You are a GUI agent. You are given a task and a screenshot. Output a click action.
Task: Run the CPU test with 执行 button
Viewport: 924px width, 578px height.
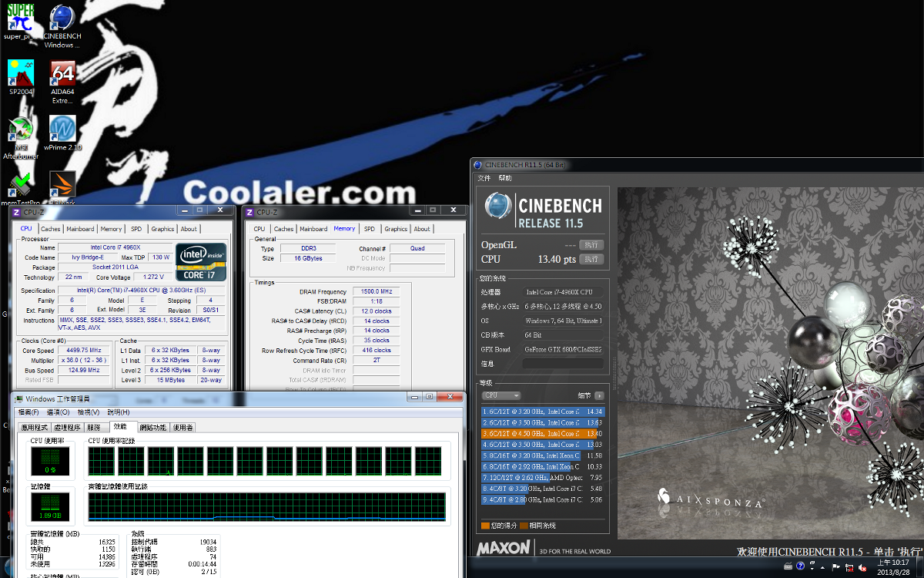tap(591, 259)
